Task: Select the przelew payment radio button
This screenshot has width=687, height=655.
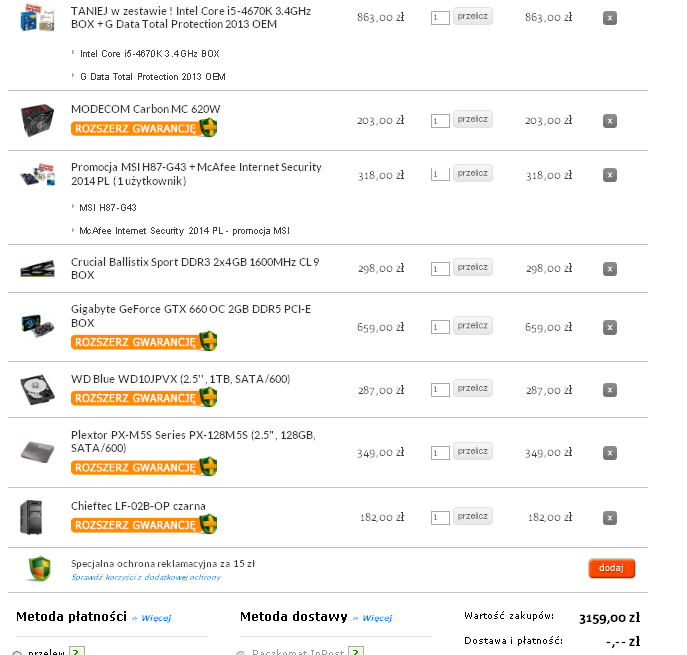Action: pos(17,653)
